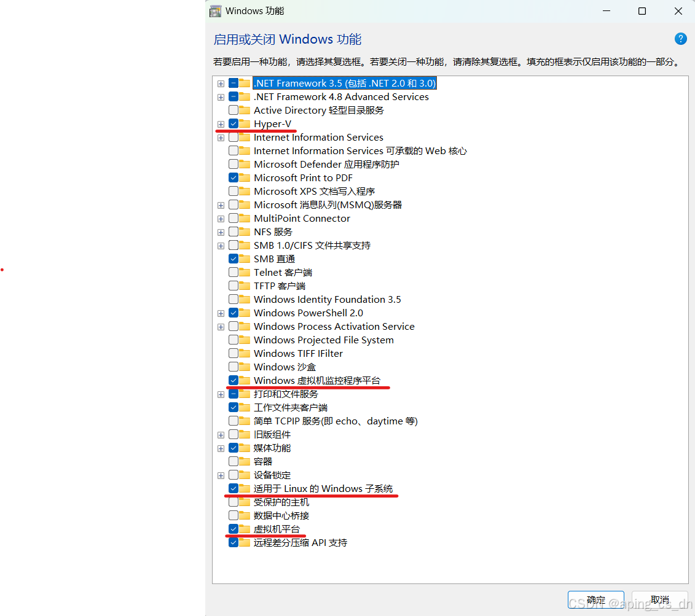Click the folder icon beside Telnet 客户端
This screenshot has height=616, width=695.
coord(245,272)
